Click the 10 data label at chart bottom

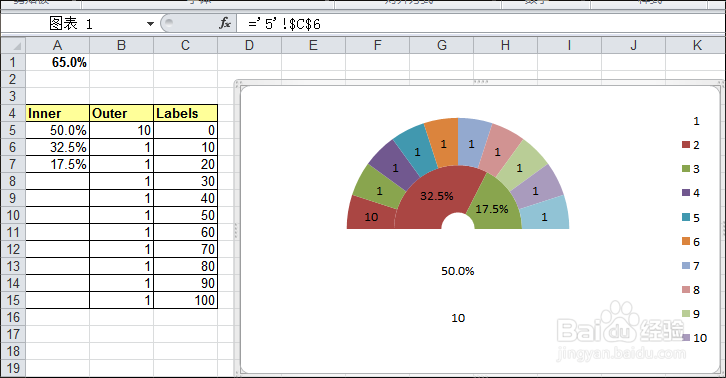point(458,318)
